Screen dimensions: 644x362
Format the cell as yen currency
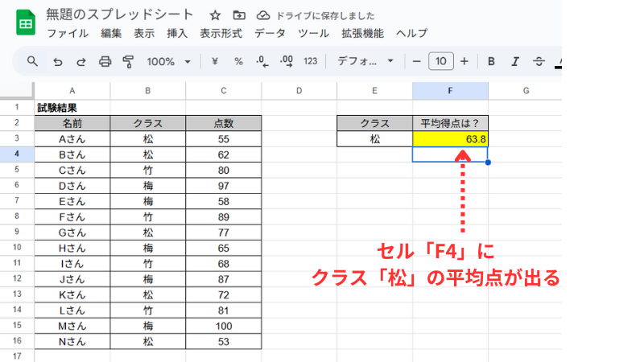[214, 62]
